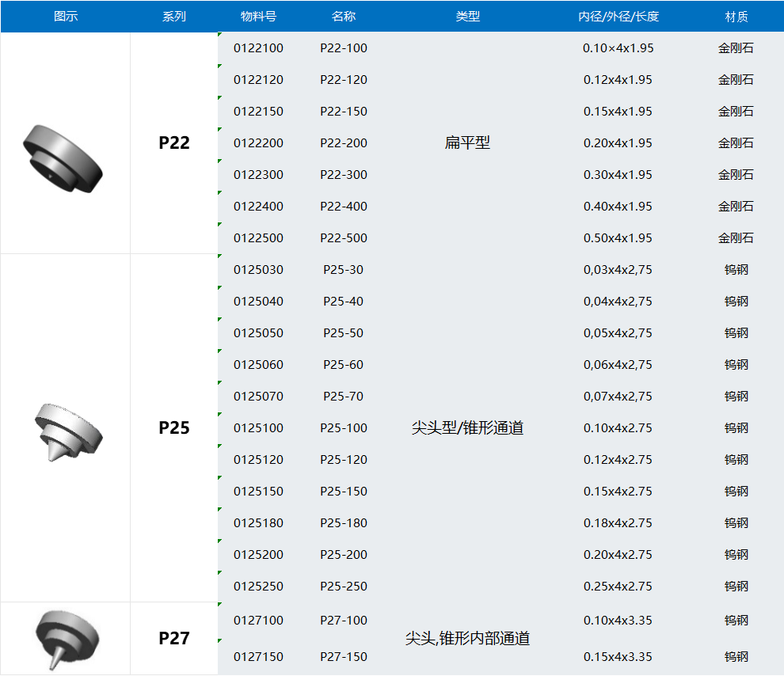
Task: Select the 尖头,锥形内部通道 type cell
Action: click(467, 639)
